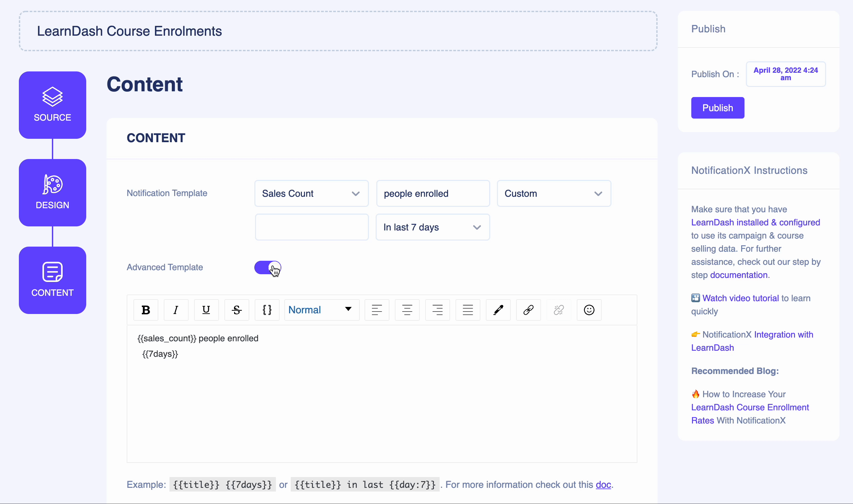Open the CONTENT step
Image resolution: width=853 pixels, height=504 pixels.
tap(52, 280)
